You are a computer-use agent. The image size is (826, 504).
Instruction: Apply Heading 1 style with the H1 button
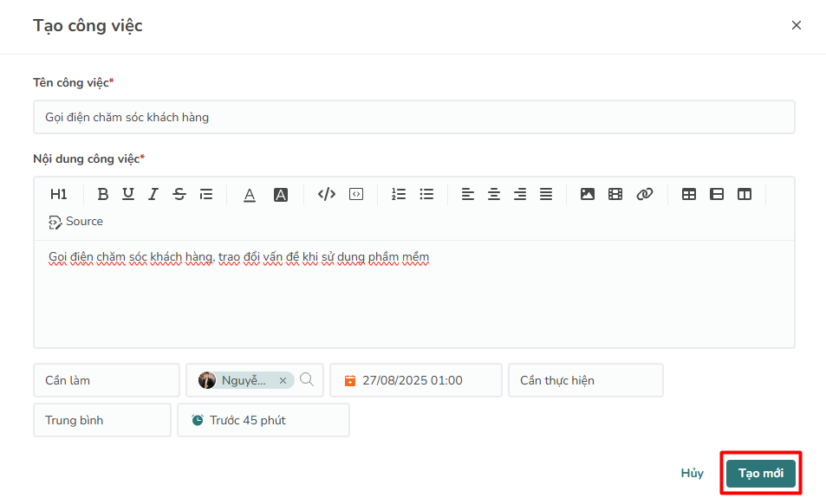pos(58,194)
